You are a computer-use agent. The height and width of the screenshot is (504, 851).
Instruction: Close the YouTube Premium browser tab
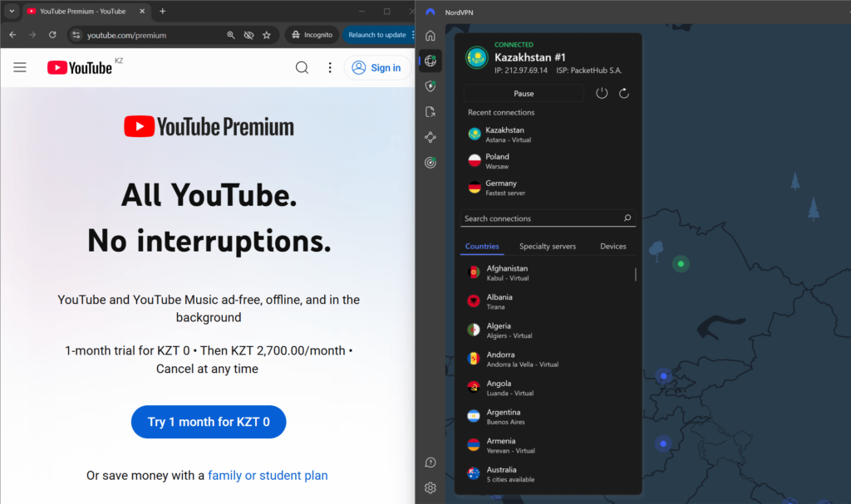coord(142,11)
